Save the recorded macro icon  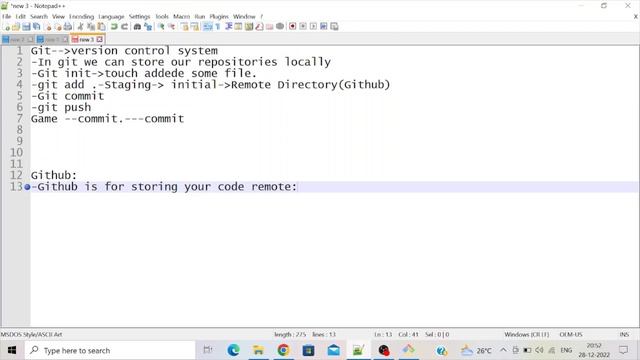[x=334, y=27]
